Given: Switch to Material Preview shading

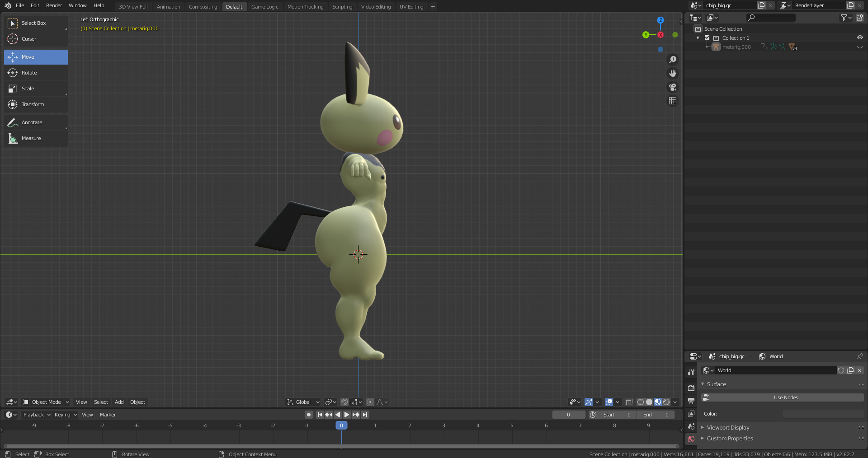Looking at the screenshot, I should click(658, 402).
